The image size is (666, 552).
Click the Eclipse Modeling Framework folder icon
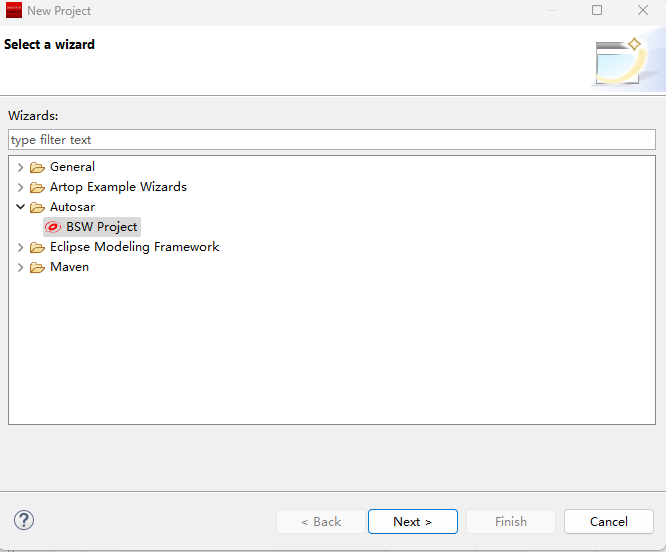tap(37, 247)
